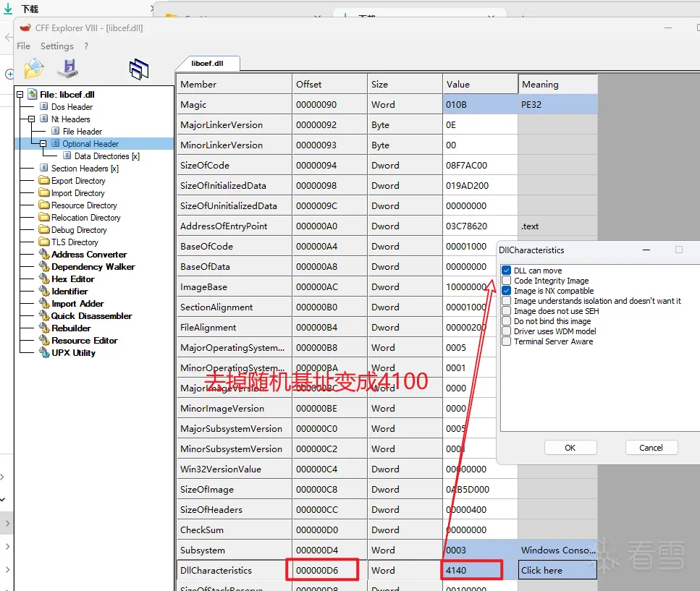Click the Import Adder tool icon
This screenshot has height=591, width=700.
44,303
